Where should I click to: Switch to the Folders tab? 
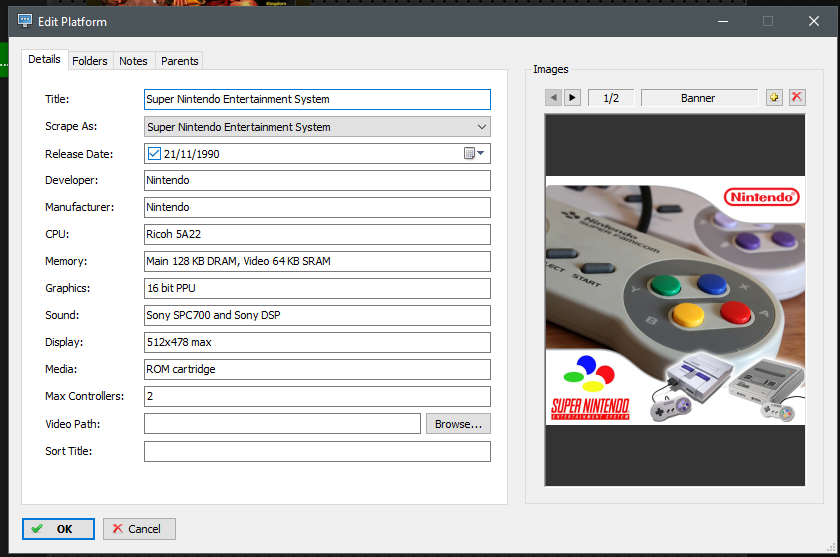point(90,61)
